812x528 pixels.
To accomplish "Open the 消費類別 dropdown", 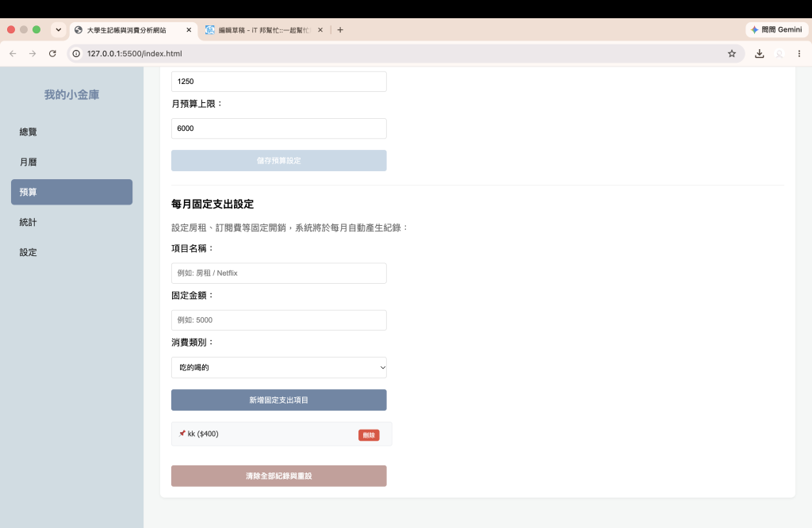I will pos(278,368).
